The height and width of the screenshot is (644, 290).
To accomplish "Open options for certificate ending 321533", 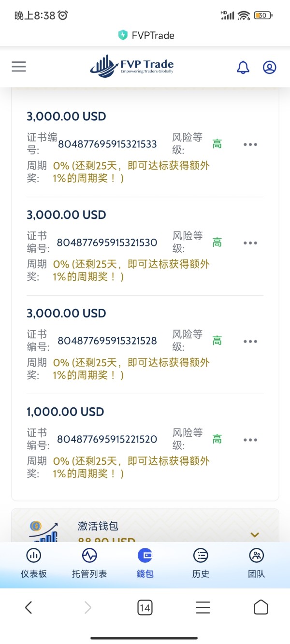I will [250, 144].
